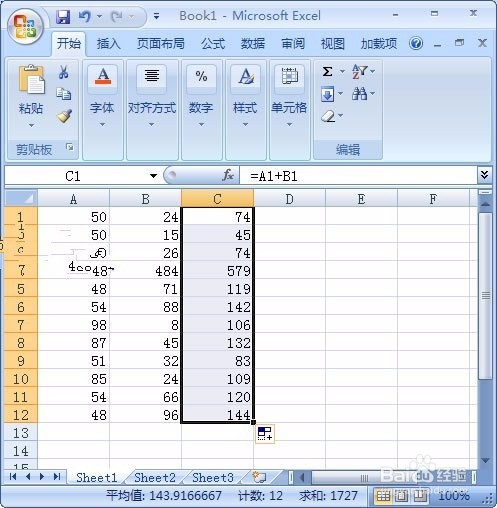
Task: Switch to the 开始 ribbon tab
Action: (x=69, y=43)
